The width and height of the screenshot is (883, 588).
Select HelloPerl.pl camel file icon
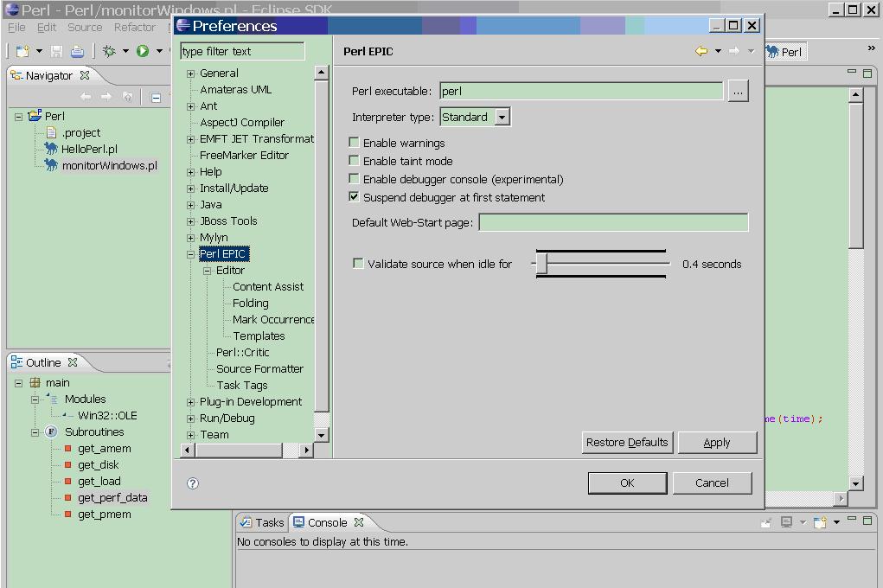51,149
